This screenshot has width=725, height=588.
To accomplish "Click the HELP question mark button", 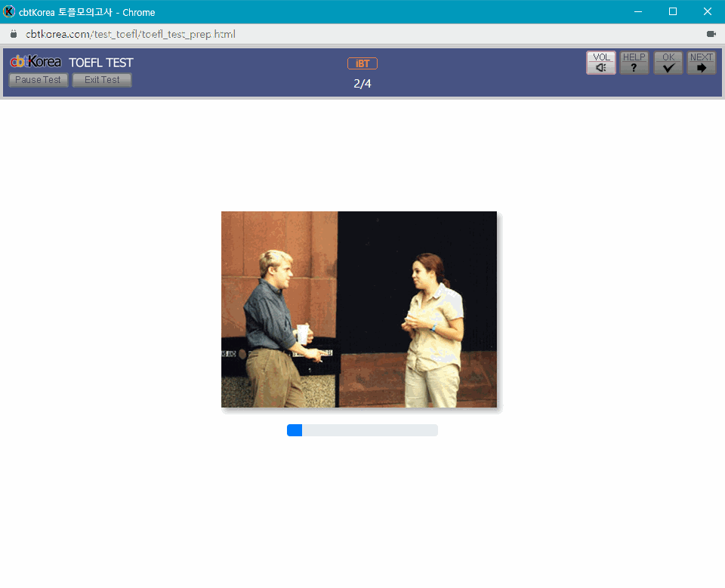I will tap(634, 63).
